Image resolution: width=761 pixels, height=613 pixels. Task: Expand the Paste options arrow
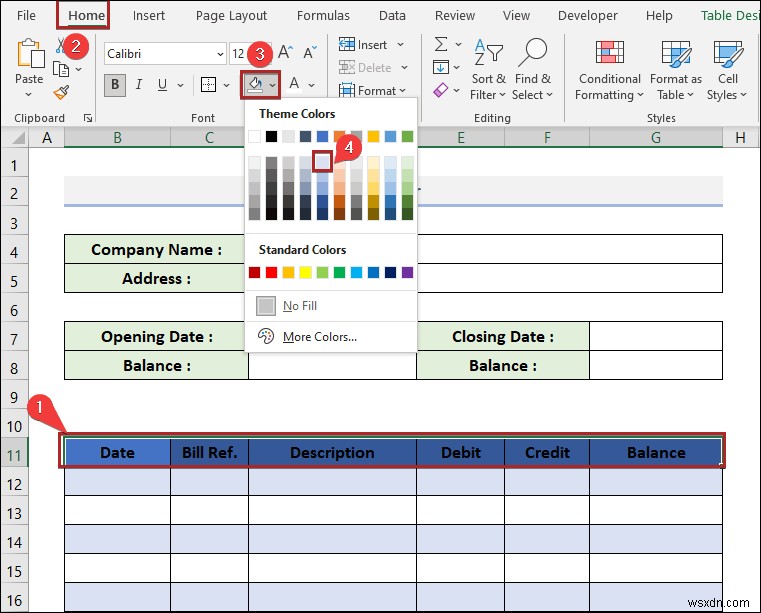pos(28,94)
